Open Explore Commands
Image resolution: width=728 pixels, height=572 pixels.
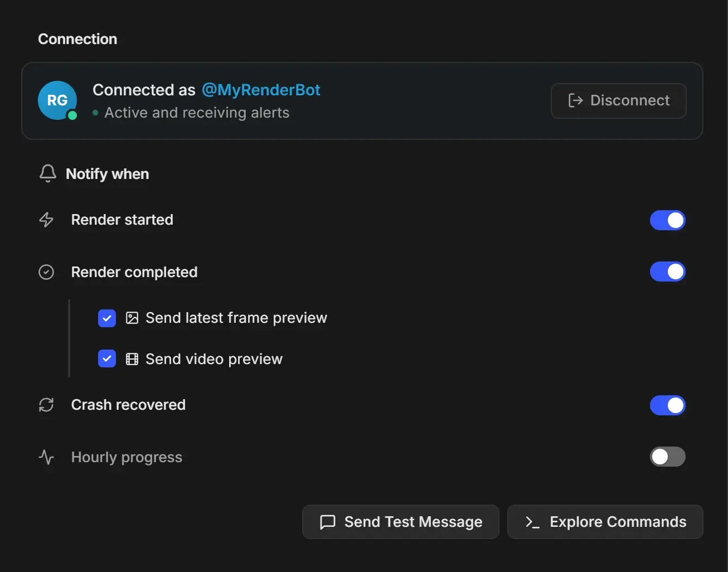(x=605, y=522)
